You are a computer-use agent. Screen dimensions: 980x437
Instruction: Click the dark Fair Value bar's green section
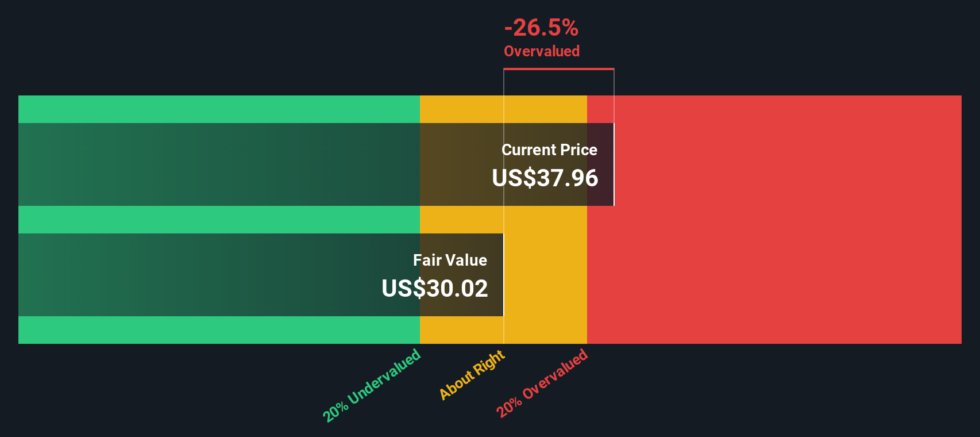click(219, 275)
